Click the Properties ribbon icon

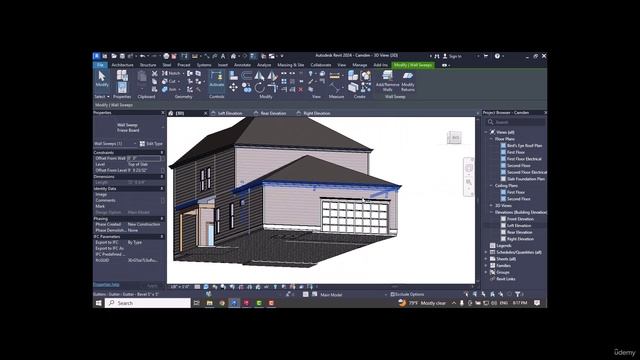tap(122, 87)
